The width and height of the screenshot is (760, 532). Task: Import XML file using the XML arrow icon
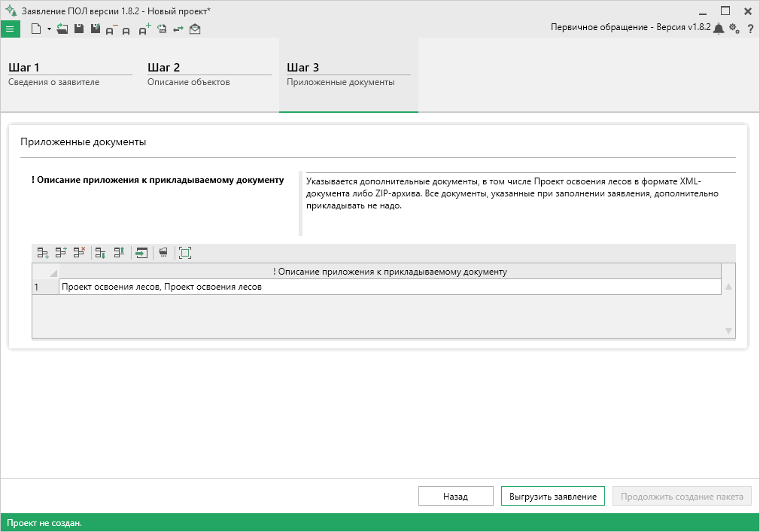[x=162, y=29]
